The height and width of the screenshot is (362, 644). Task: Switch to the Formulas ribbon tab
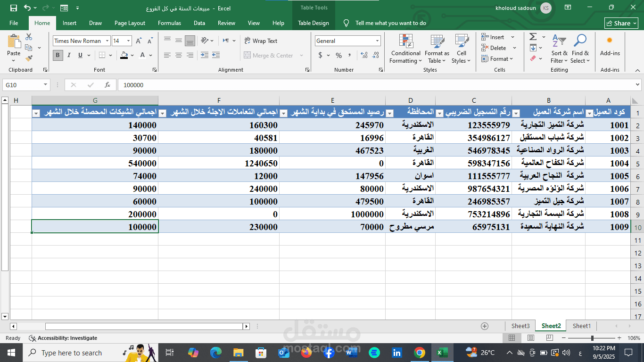(x=169, y=23)
